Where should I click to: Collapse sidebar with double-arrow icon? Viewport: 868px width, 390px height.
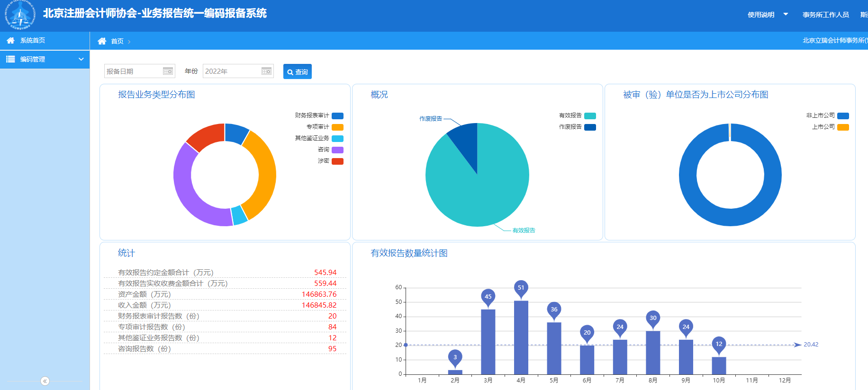(45, 381)
